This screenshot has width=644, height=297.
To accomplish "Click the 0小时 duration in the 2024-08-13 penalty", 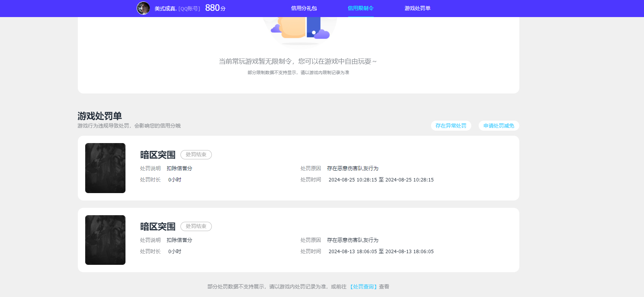I will tap(175, 251).
